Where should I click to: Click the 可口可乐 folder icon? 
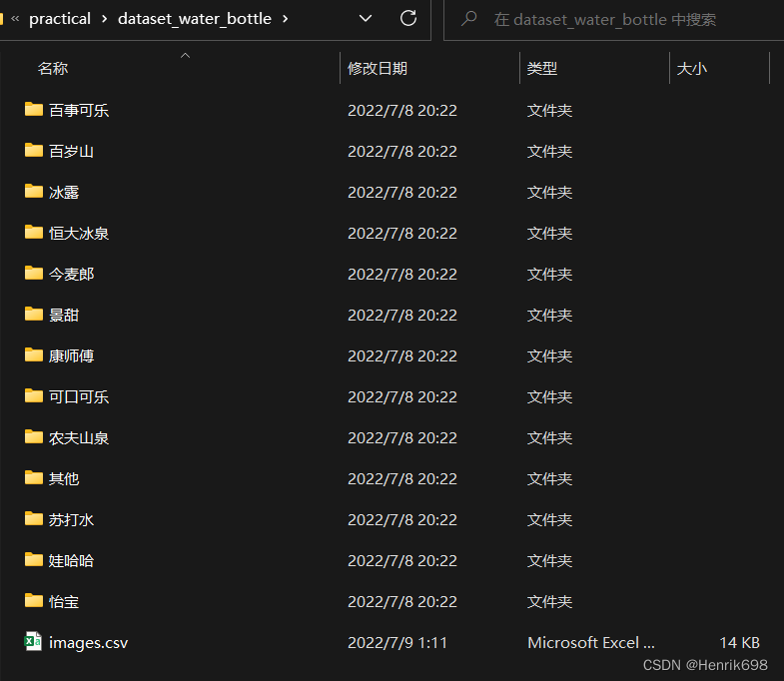click(34, 396)
